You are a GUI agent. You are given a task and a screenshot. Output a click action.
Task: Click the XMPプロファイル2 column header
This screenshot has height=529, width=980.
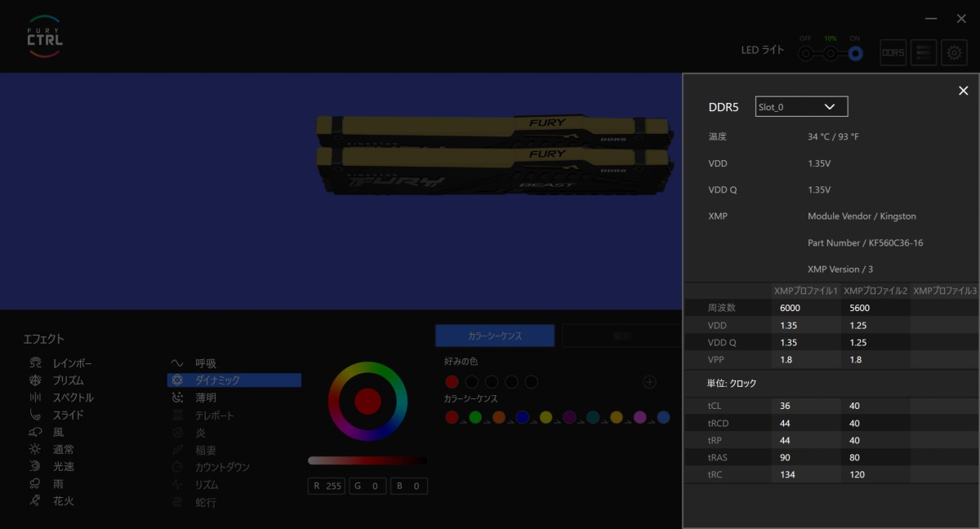click(x=875, y=291)
